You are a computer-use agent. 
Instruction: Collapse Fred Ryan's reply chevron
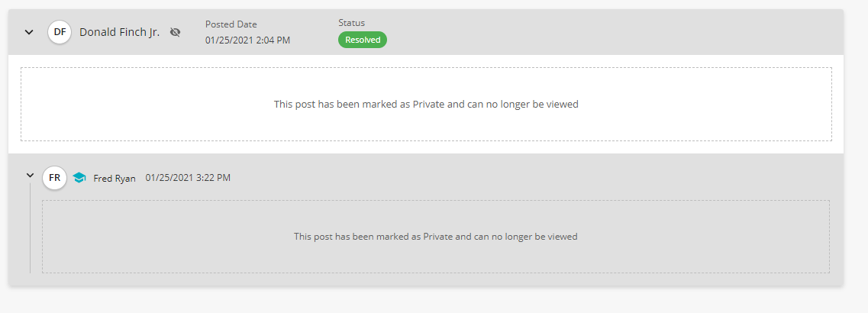(x=31, y=176)
